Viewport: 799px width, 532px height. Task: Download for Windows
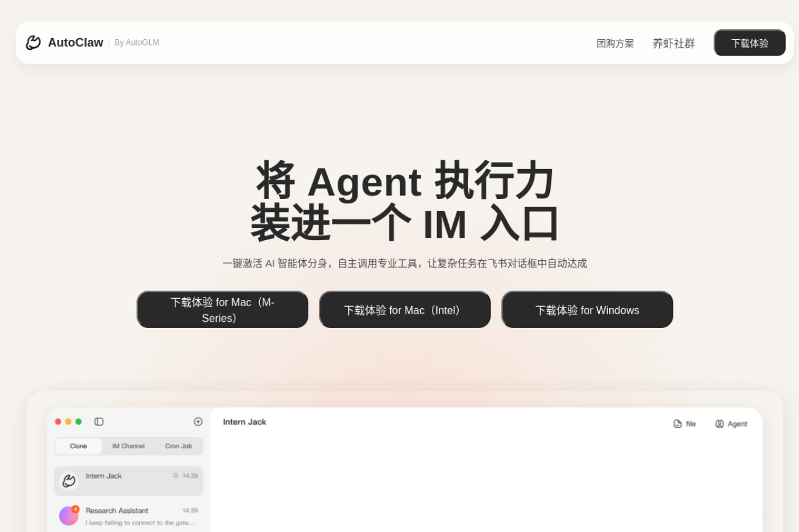(x=587, y=309)
